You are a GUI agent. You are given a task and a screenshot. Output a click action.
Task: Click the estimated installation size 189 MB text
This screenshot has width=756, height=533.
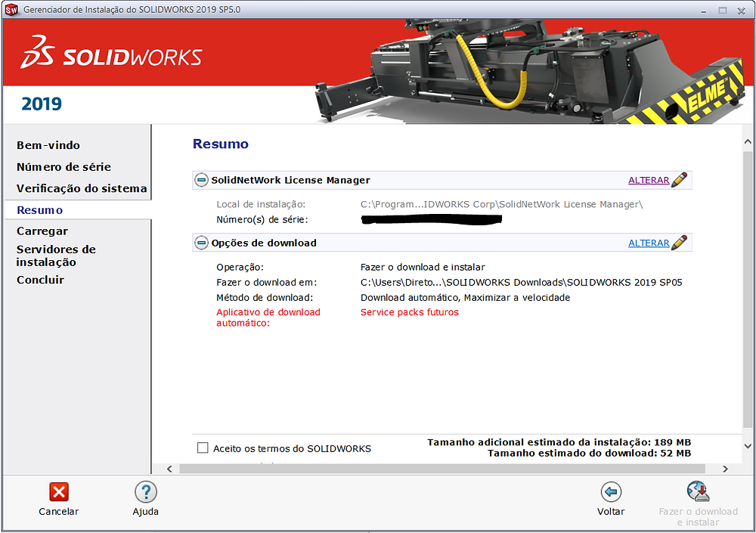(x=559, y=442)
